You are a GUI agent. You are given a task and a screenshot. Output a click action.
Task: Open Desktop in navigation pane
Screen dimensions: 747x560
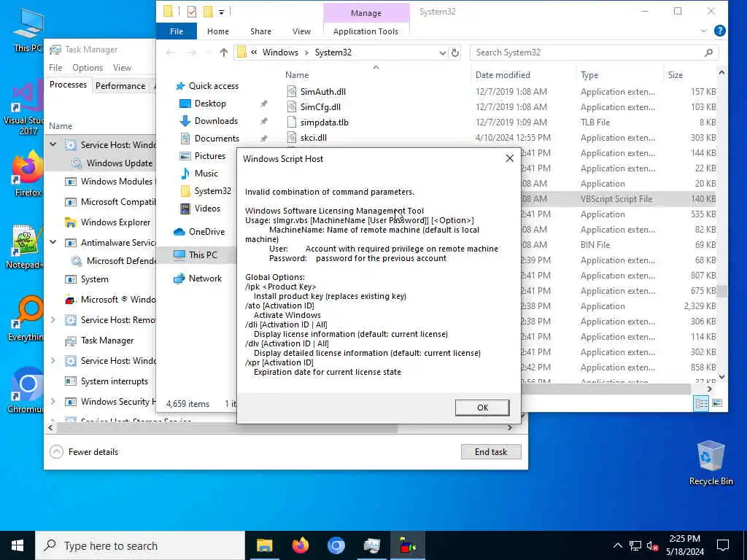coord(210,104)
